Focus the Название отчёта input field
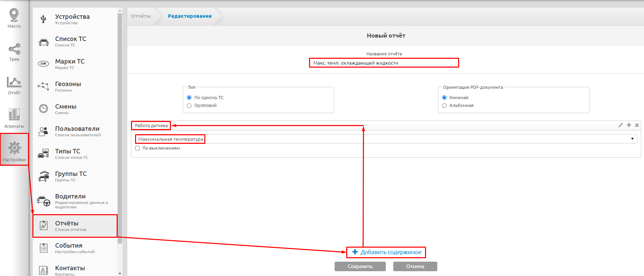The height and width of the screenshot is (276, 644). coord(384,63)
